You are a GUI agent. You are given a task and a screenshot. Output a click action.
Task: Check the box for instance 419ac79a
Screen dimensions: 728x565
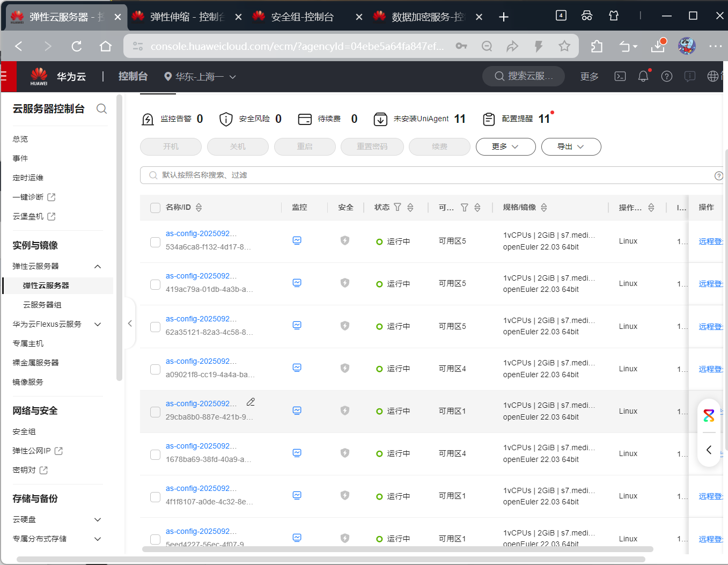coord(156,284)
